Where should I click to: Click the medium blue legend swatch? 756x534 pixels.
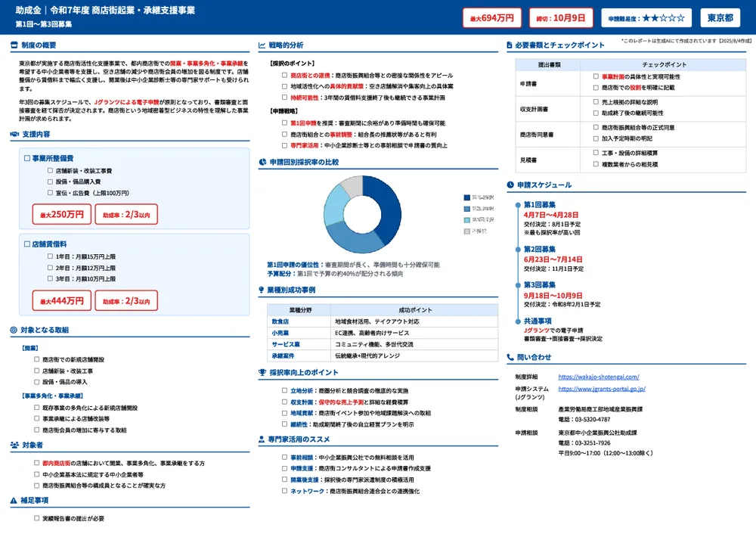click(x=466, y=209)
